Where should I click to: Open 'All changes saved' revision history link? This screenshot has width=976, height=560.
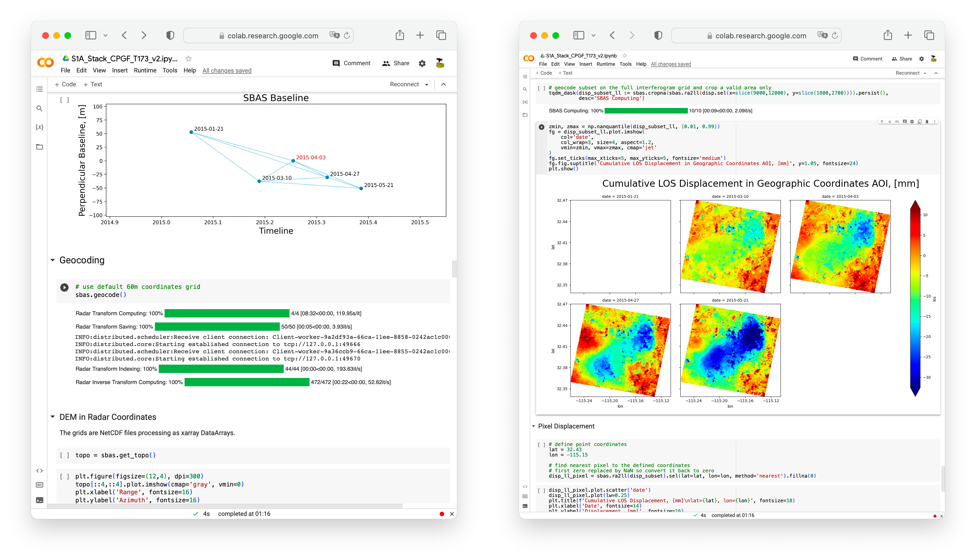pyautogui.click(x=227, y=70)
